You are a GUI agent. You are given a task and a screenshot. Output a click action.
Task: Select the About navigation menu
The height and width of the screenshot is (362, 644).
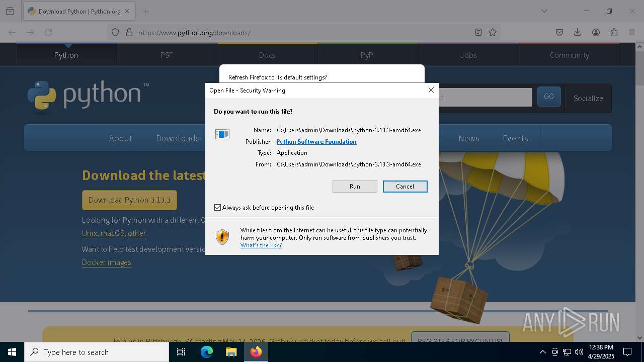[121, 138]
